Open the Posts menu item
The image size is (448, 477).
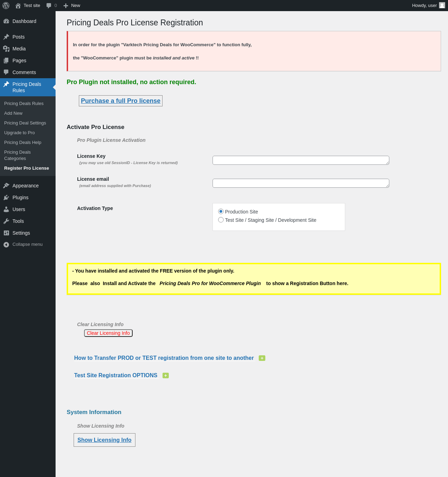click(x=18, y=37)
